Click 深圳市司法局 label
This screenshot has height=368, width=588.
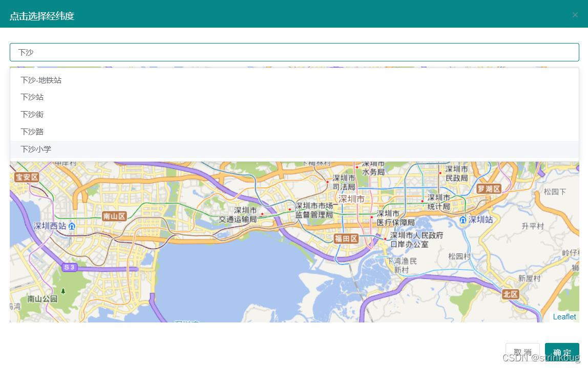[344, 182]
